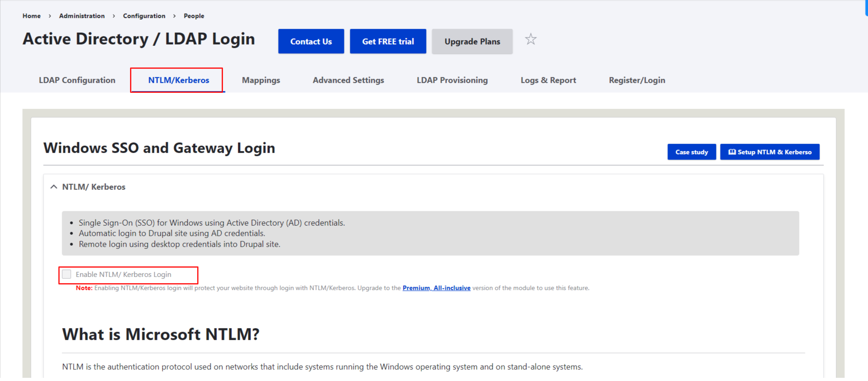The width and height of the screenshot is (868, 381).
Task: Click the Windows SSO and Gateway Login heading
Action: click(159, 148)
